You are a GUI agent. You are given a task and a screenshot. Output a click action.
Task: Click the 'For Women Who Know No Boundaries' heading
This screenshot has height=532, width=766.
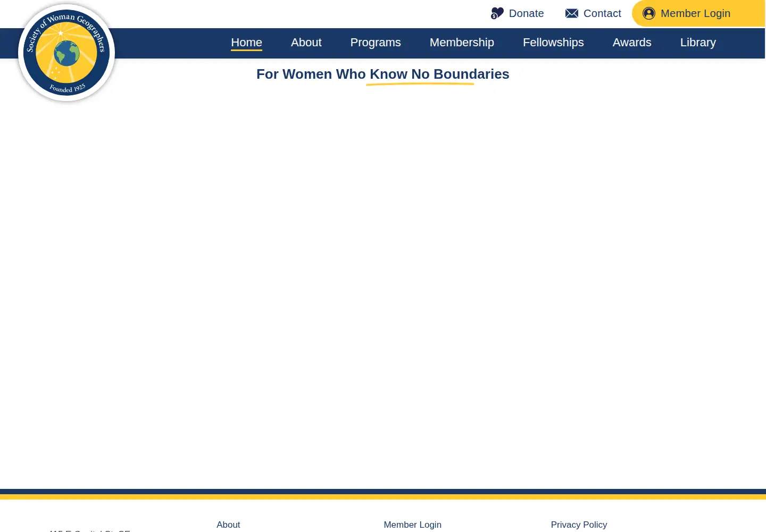pyautogui.click(x=383, y=74)
